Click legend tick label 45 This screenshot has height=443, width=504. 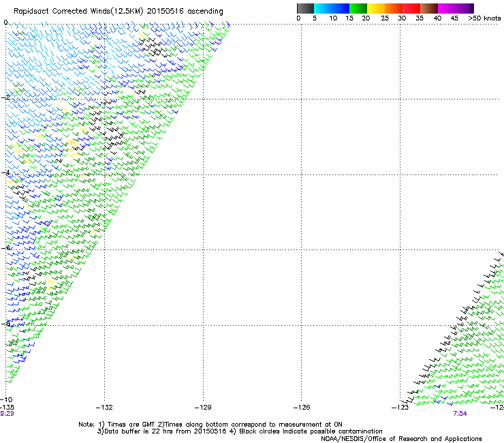[454, 18]
